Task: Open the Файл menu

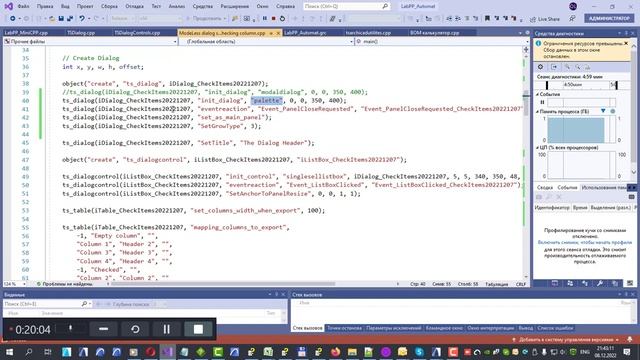Action: coord(23,6)
